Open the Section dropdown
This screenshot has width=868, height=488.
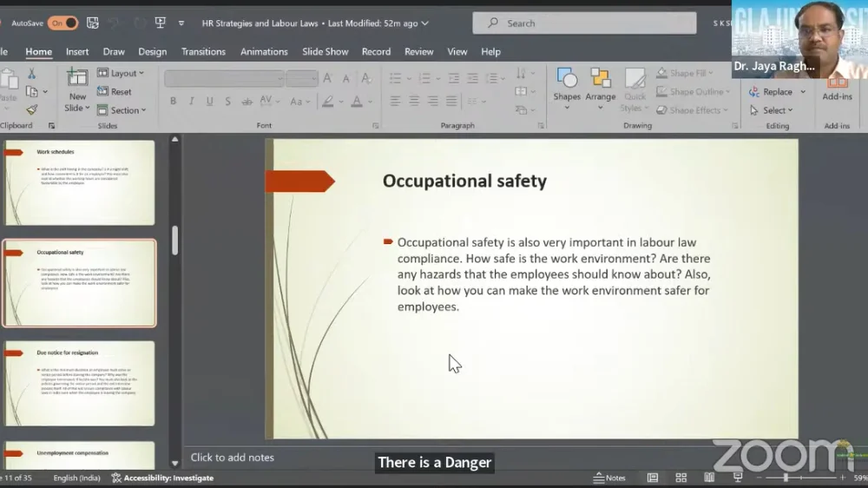click(x=122, y=110)
